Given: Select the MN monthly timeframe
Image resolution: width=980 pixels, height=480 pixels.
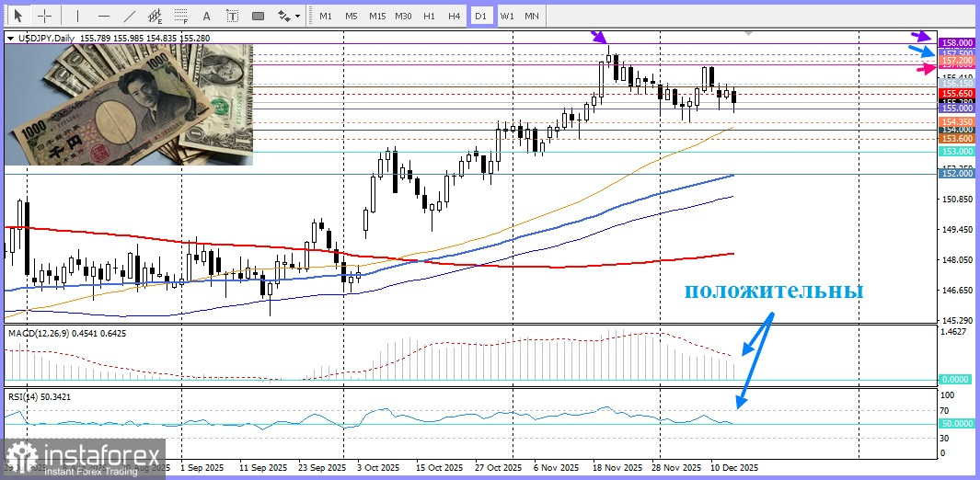Looking at the screenshot, I should [x=532, y=16].
